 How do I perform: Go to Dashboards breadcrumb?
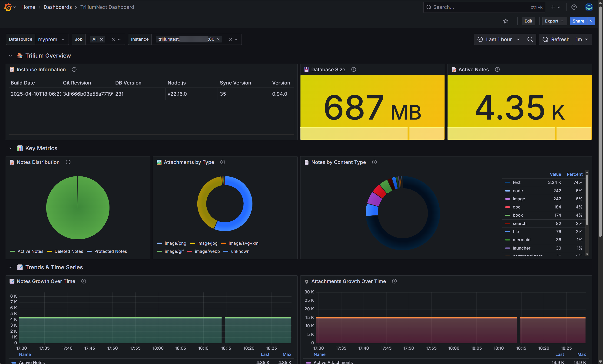pyautogui.click(x=57, y=7)
